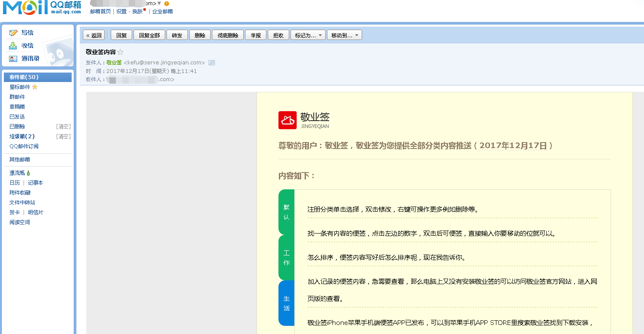The height and width of the screenshot is (334, 644).
Task: Select the 默认 category tab in email
Action: coord(286,212)
